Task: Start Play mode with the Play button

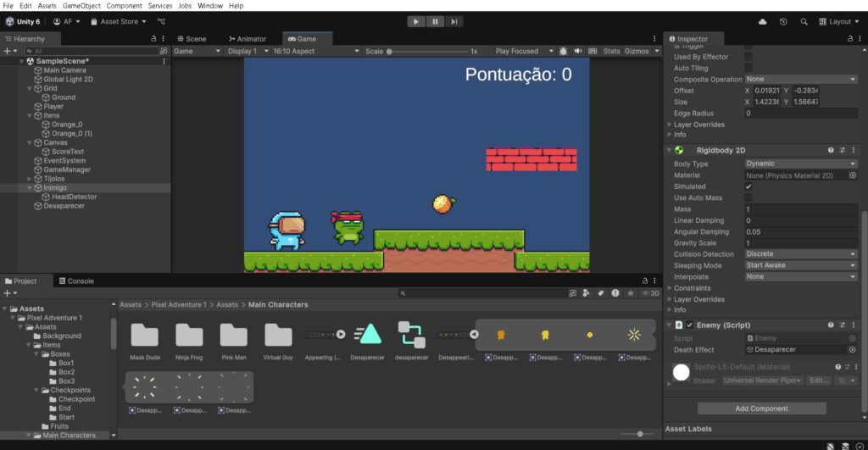Action: [415, 21]
